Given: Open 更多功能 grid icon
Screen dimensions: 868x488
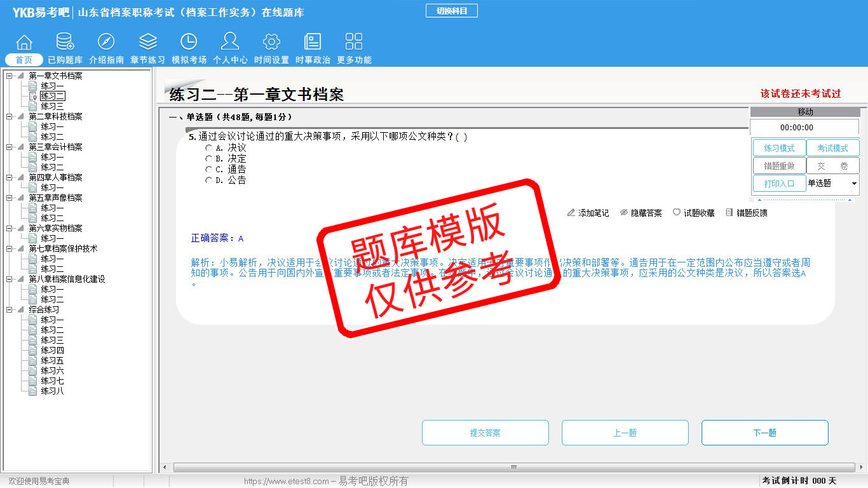Looking at the screenshot, I should point(354,42).
